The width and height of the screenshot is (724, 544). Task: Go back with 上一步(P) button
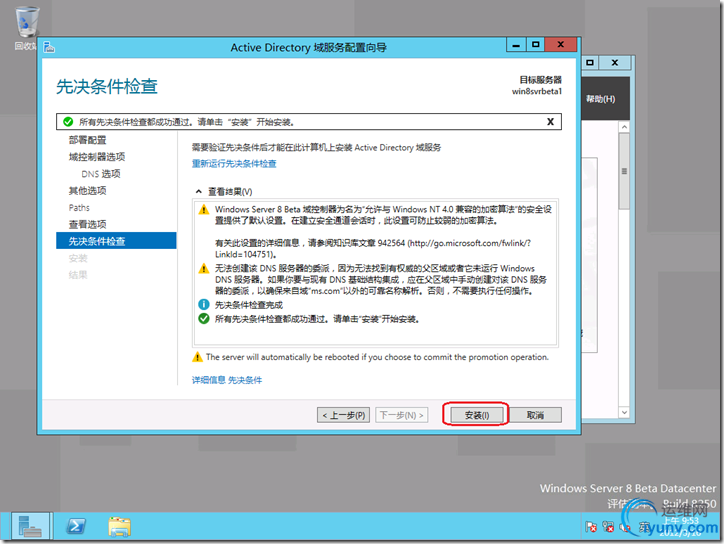click(x=343, y=415)
